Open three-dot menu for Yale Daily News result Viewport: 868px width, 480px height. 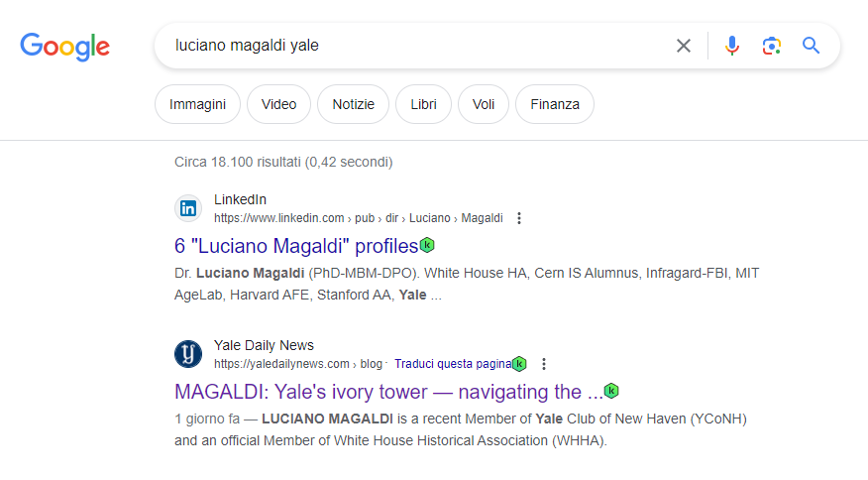(x=544, y=364)
